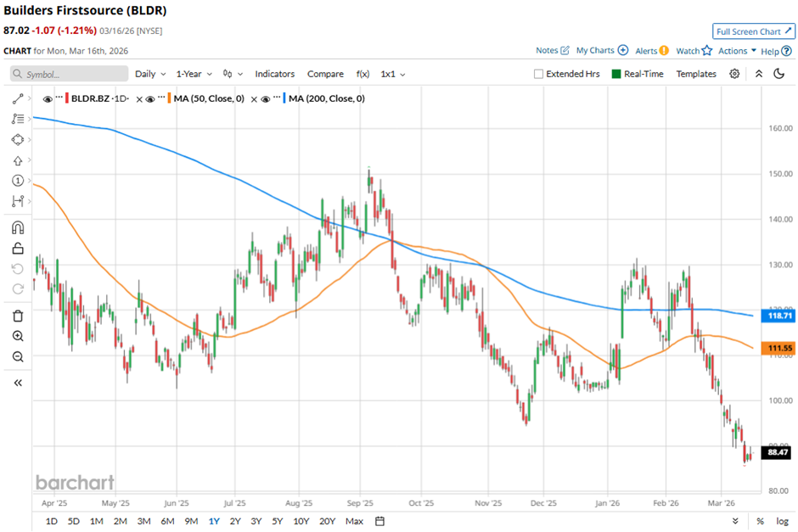Select the 6M time range
The width and height of the screenshot is (798, 532).
pyautogui.click(x=167, y=520)
